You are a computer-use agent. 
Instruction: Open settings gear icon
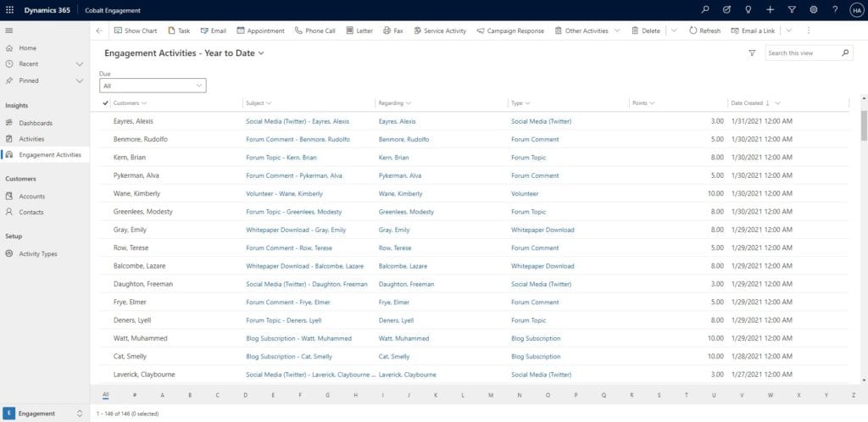coord(813,10)
